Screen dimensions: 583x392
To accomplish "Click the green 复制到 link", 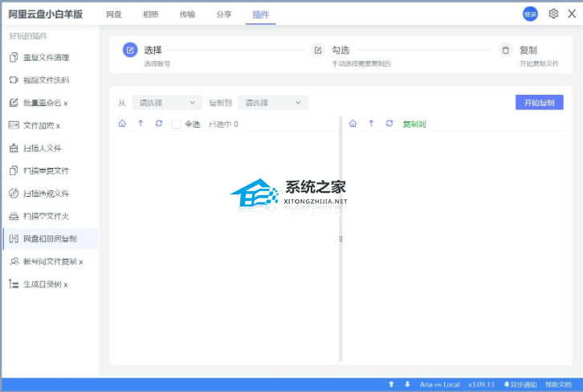I will [x=414, y=125].
